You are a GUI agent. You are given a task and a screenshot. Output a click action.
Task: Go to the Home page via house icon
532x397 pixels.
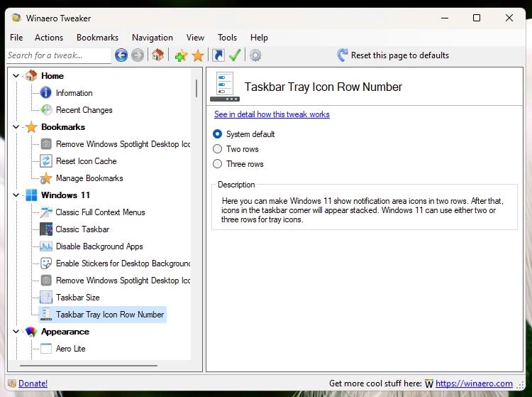coord(157,55)
